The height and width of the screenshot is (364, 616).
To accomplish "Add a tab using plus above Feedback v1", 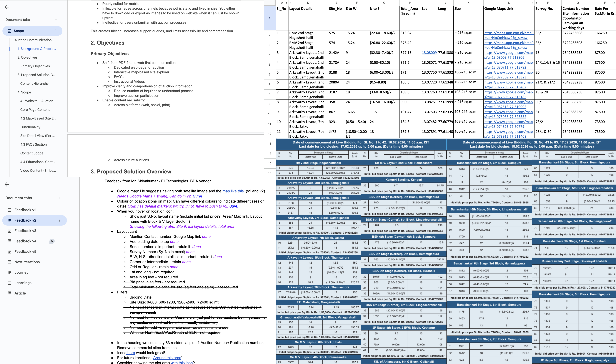I will (x=60, y=198).
